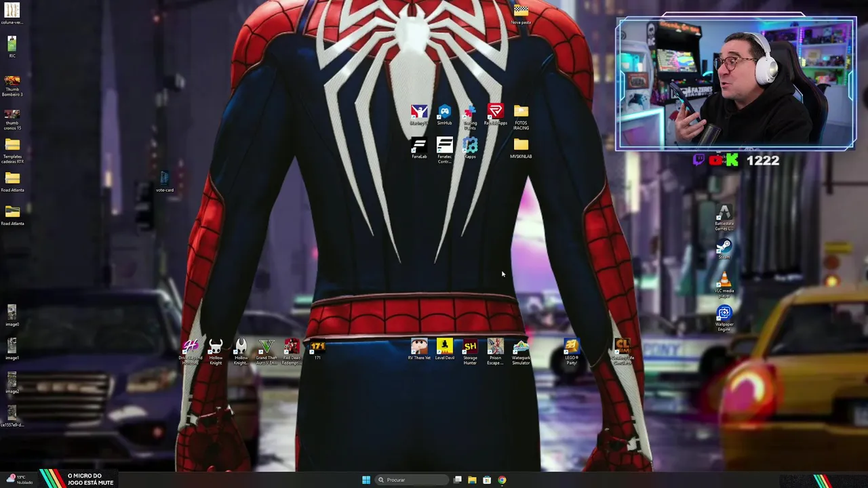Launch VLC media player shortcut
Image resolution: width=868 pixels, height=488 pixels.
724,284
